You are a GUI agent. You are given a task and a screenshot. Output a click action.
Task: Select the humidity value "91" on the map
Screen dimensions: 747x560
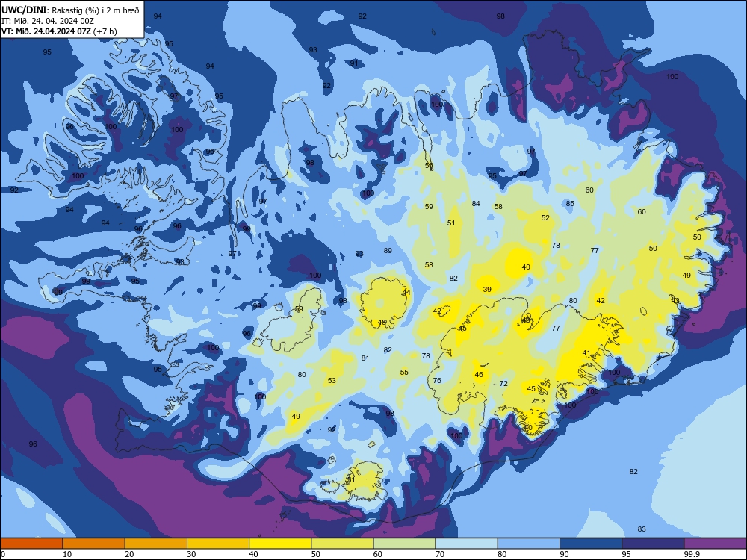(x=353, y=63)
